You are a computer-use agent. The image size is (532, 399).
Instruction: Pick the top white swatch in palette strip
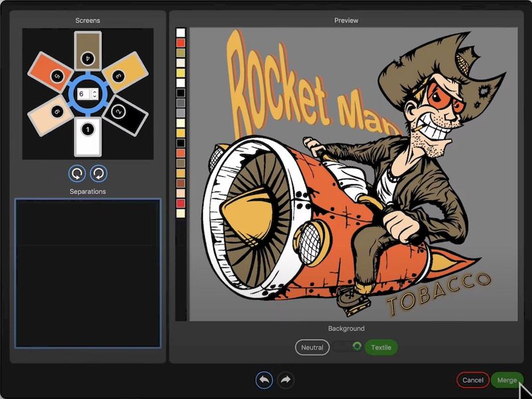coord(180,33)
